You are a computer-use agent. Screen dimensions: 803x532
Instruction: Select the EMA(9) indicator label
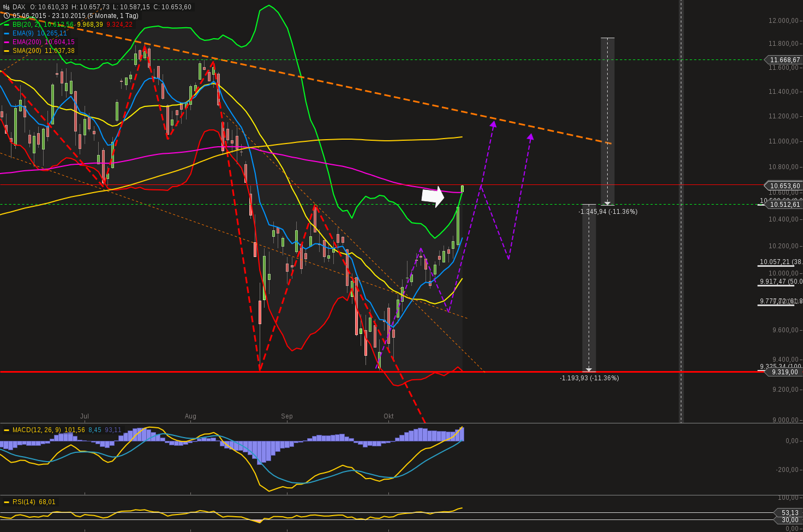[x=23, y=33]
